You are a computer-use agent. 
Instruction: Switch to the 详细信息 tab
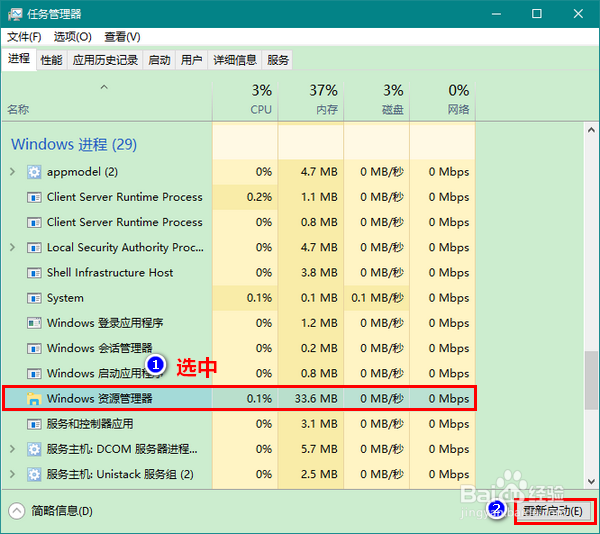pyautogui.click(x=235, y=60)
